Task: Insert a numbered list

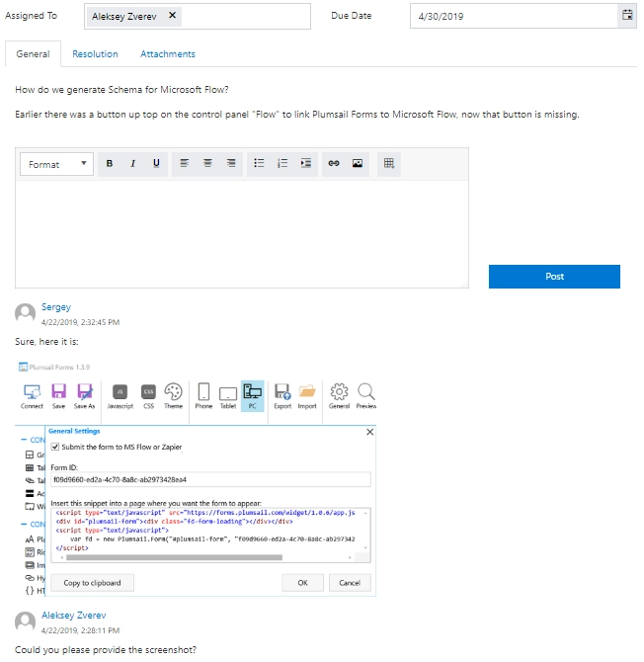Action: (x=282, y=164)
